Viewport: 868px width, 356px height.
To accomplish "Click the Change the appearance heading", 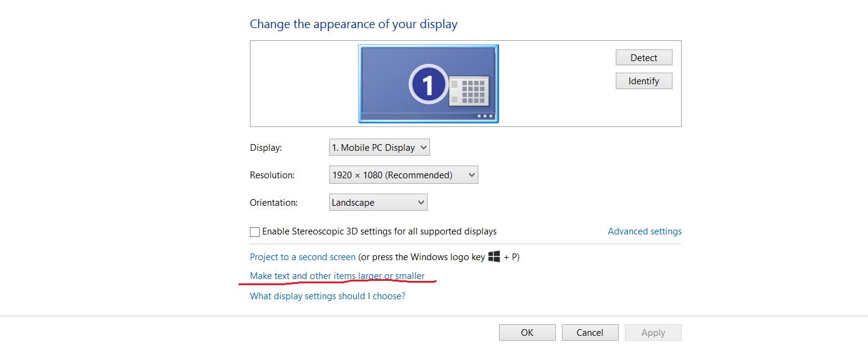I will click(x=354, y=24).
